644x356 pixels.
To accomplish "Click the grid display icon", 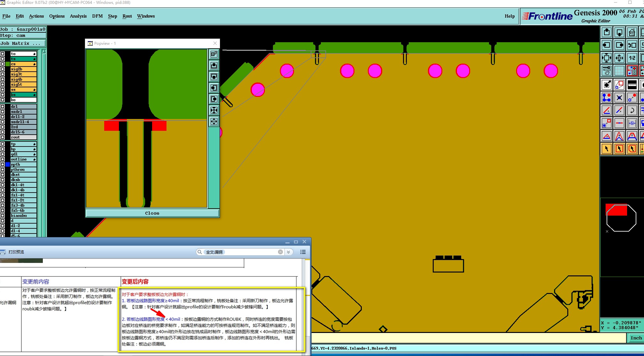I will pyautogui.click(x=619, y=71).
